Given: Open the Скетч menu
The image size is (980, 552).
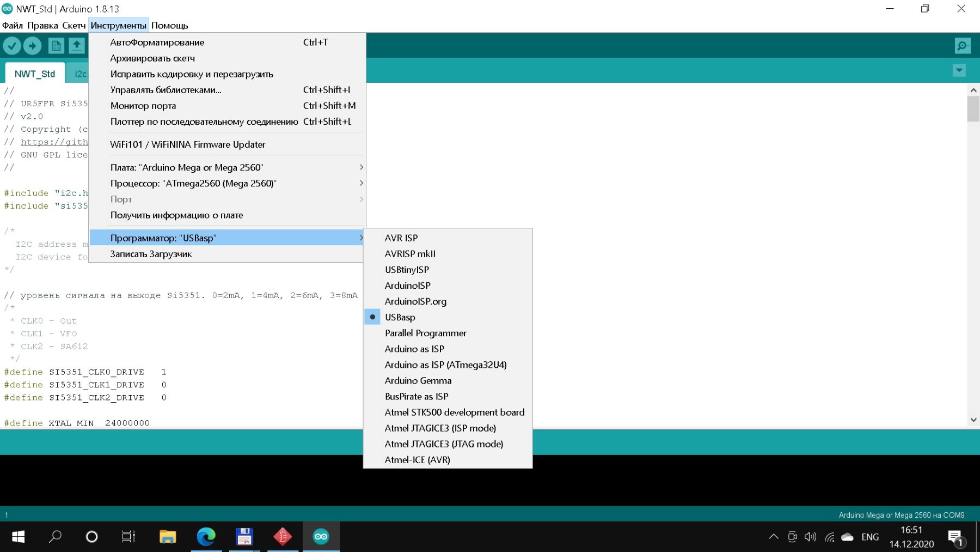Looking at the screenshot, I should point(73,25).
